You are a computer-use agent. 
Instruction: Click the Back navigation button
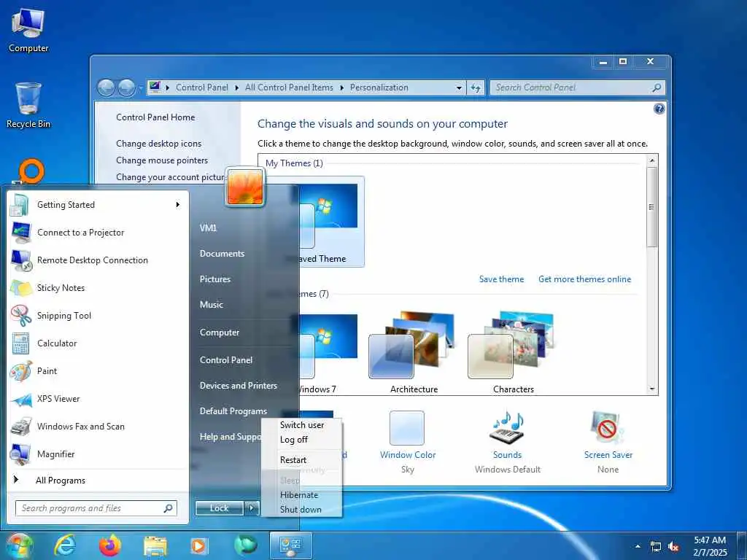(106, 88)
